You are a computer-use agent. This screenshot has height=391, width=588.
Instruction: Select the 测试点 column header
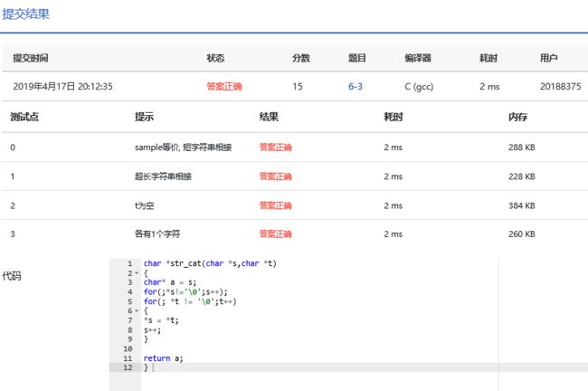24,117
